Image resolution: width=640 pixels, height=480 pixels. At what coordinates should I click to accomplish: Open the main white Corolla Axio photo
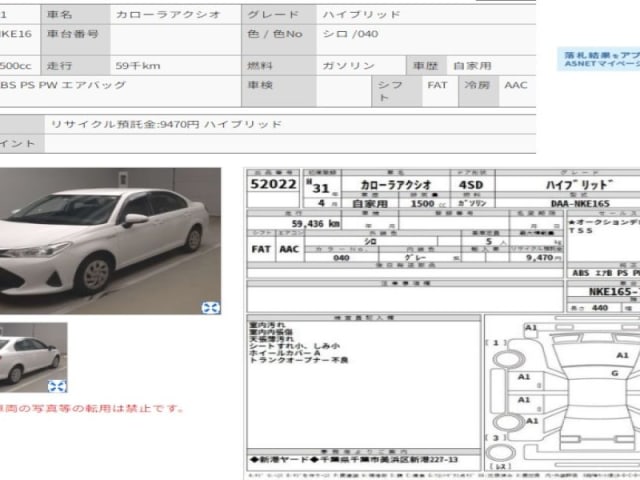tap(110, 241)
